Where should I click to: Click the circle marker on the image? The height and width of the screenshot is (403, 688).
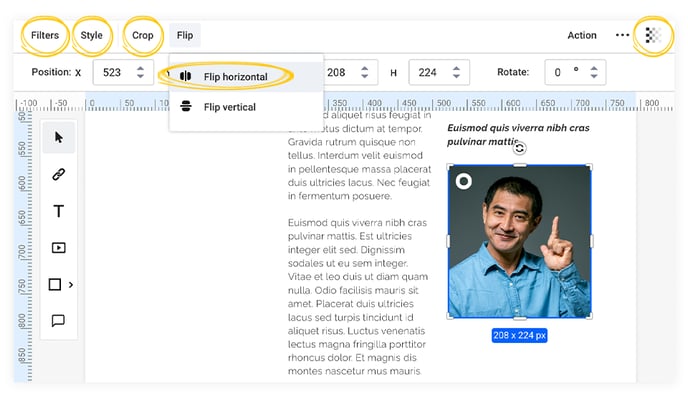click(x=463, y=181)
